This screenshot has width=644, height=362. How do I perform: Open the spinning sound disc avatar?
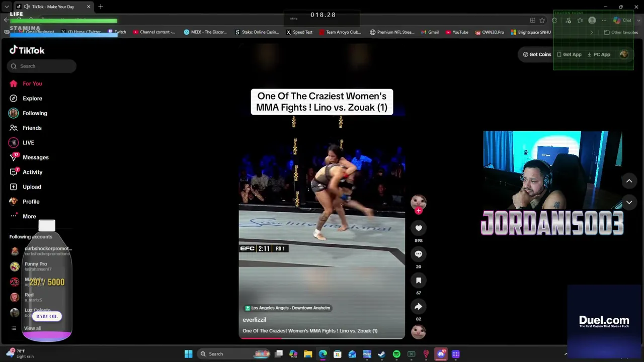point(419,332)
